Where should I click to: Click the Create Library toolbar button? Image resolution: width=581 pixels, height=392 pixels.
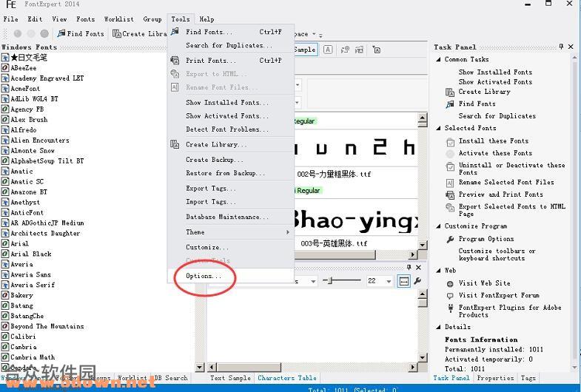tap(140, 34)
